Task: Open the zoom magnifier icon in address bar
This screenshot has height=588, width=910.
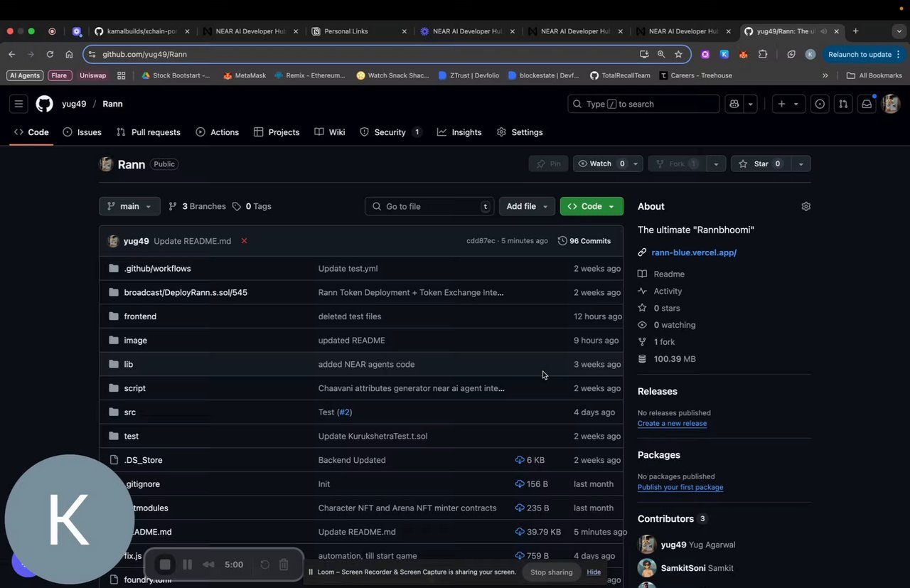Action: click(x=661, y=54)
